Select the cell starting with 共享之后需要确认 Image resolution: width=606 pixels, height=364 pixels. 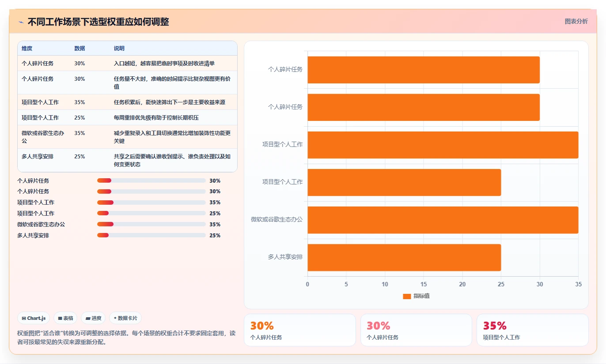click(173, 160)
